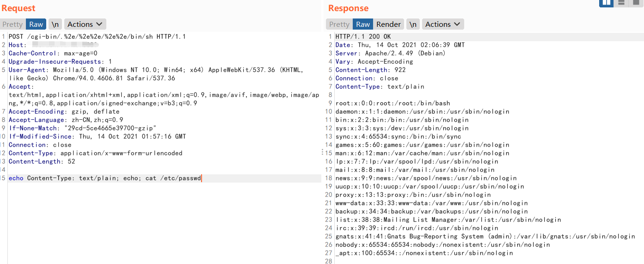
Task: Click the Request Connection: close line
Action: coord(40,145)
